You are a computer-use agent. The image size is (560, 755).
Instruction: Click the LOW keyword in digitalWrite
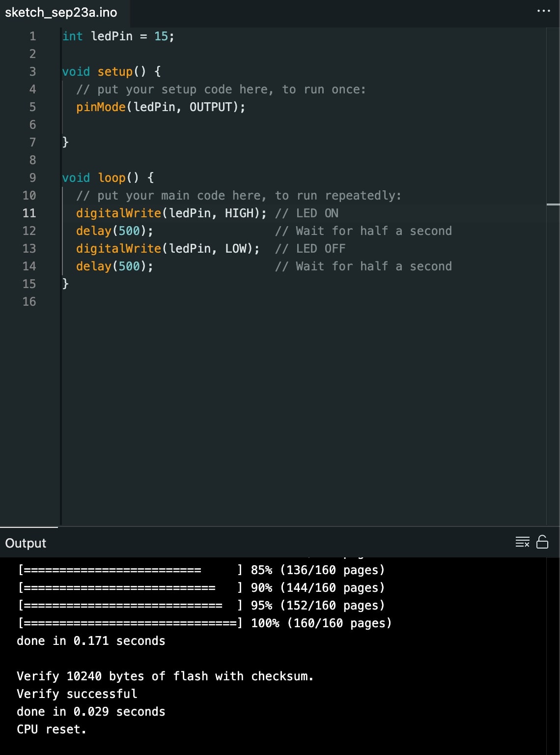click(x=235, y=249)
